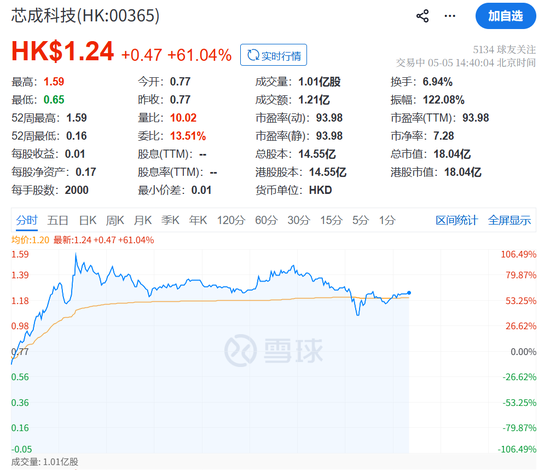Viewport: 550px width, 470px height.
Task: Refresh with the 实时行情 button
Action: (274, 55)
